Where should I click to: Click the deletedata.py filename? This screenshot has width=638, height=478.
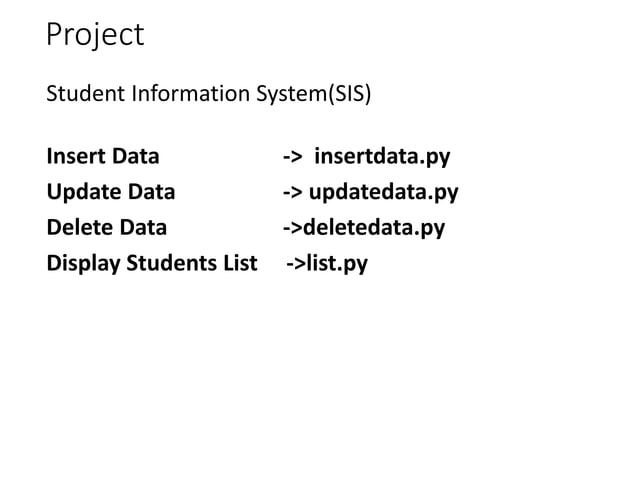coord(374,228)
